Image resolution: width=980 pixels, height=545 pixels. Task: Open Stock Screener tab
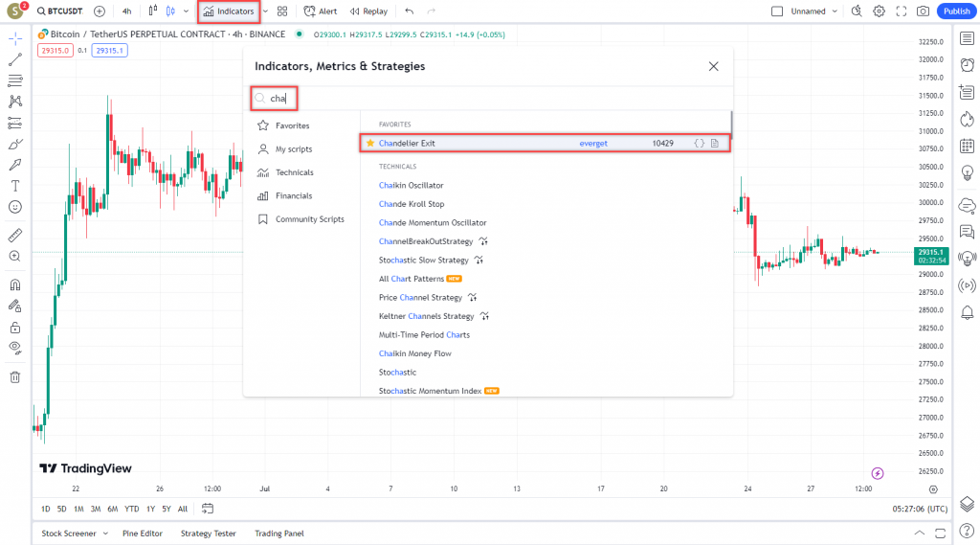pyautogui.click(x=69, y=534)
